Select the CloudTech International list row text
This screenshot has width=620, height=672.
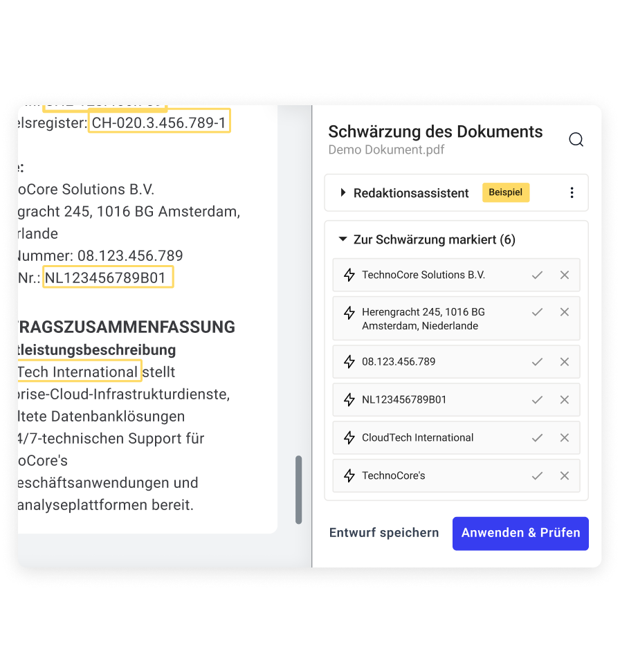pos(418,437)
